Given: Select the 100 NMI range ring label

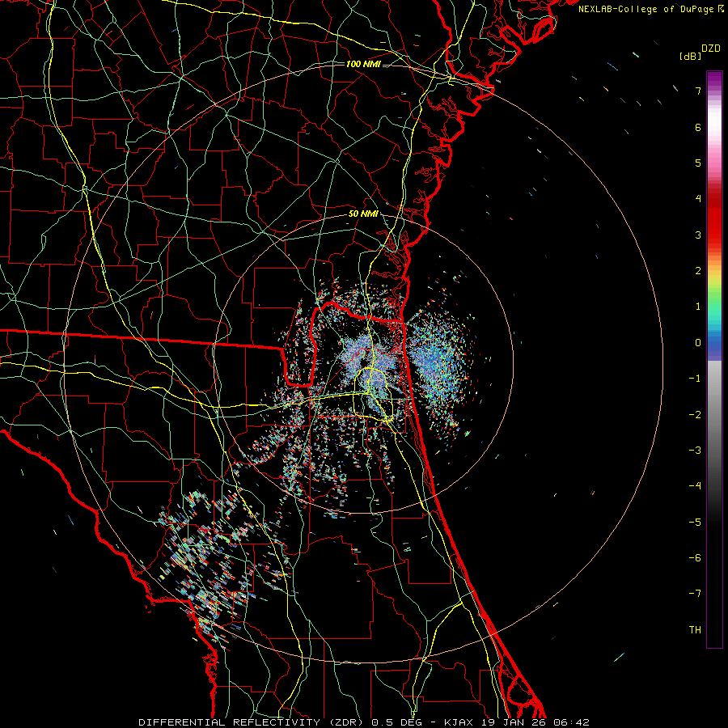Looking at the screenshot, I should coord(363,64).
